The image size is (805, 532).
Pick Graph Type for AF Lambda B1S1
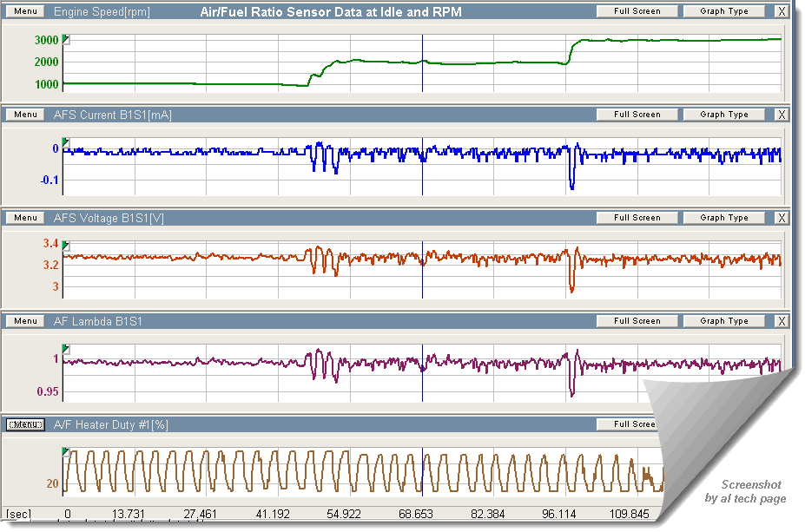tap(723, 321)
